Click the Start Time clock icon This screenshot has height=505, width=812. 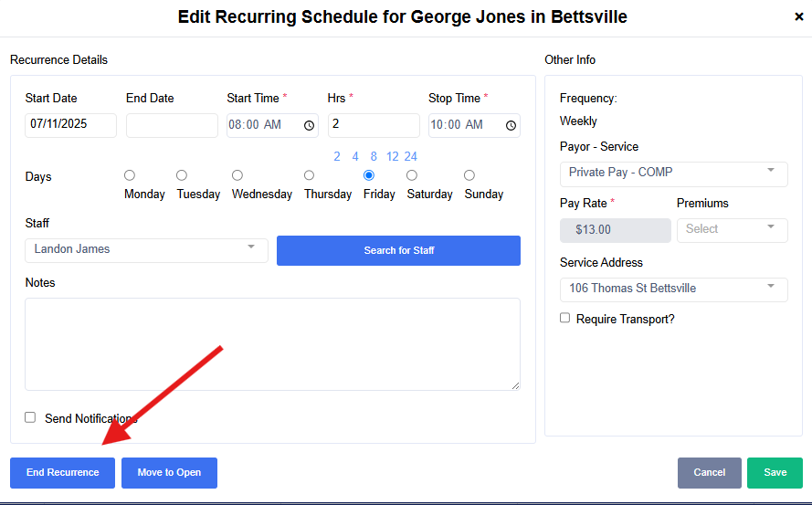click(309, 125)
